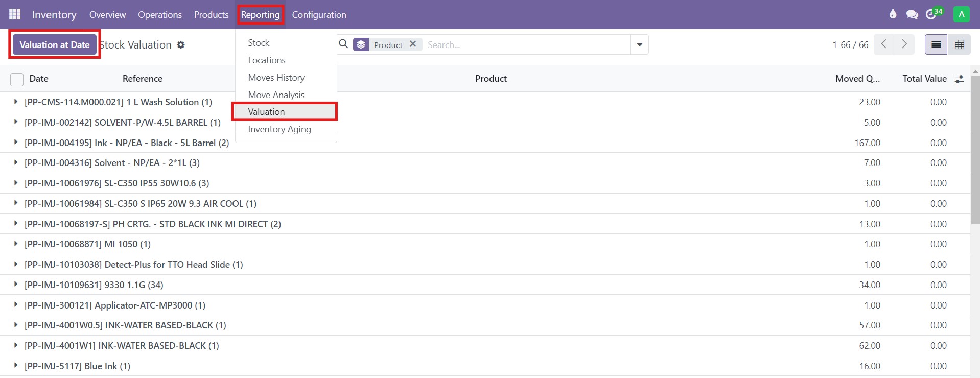Switch to list view icon
Image resolution: width=980 pixels, height=378 pixels.
(x=936, y=45)
